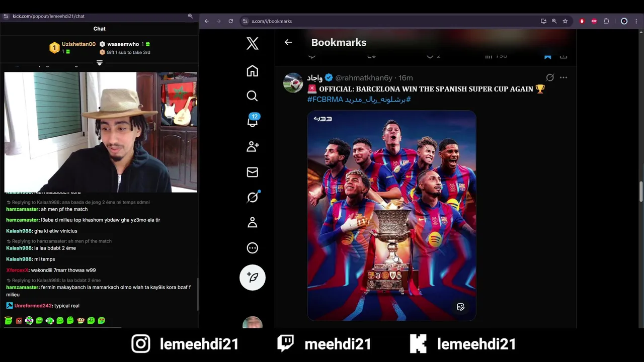Open the #FCBRMA hashtag link
Screen dimensions: 644x362
pos(325,100)
